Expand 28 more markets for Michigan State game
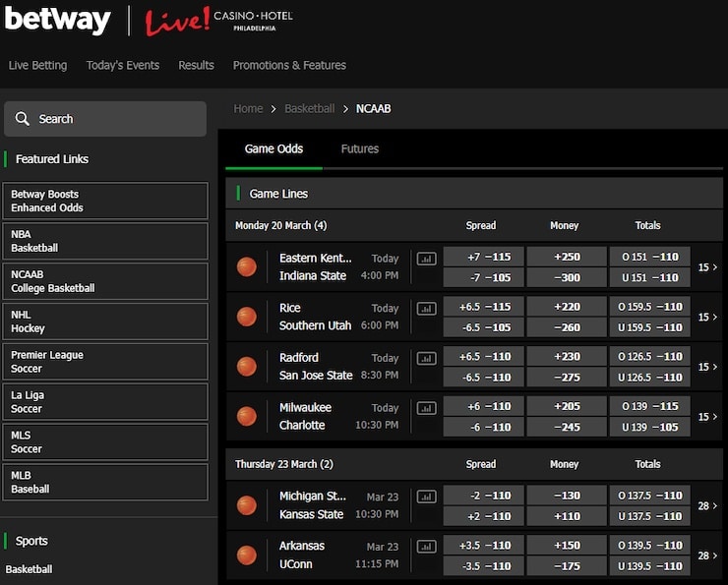728x585 pixels. coord(707,505)
